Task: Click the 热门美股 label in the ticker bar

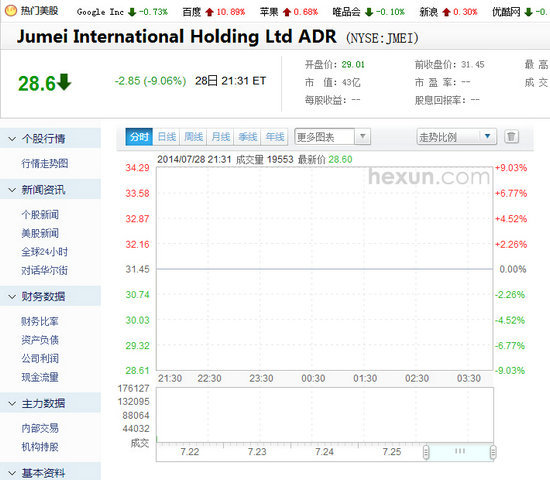Action: pyautogui.click(x=39, y=11)
